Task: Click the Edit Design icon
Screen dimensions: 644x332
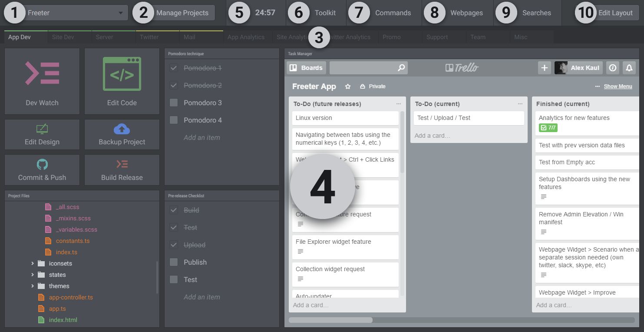Action: click(x=42, y=129)
